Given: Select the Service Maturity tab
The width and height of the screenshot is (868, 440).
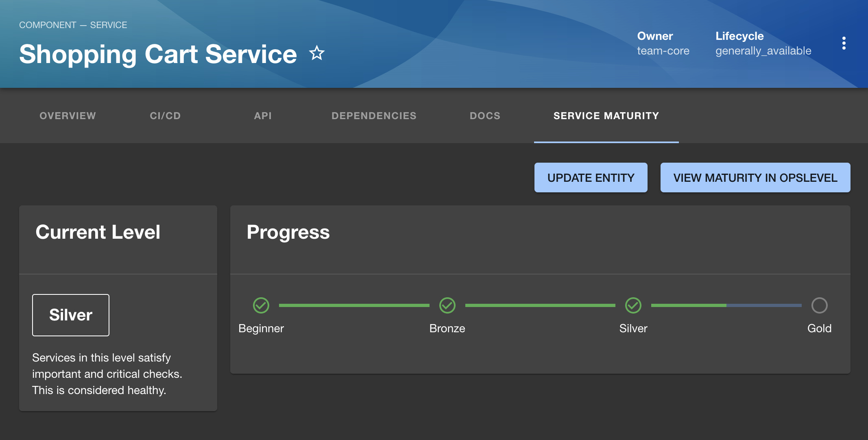Looking at the screenshot, I should coord(606,116).
